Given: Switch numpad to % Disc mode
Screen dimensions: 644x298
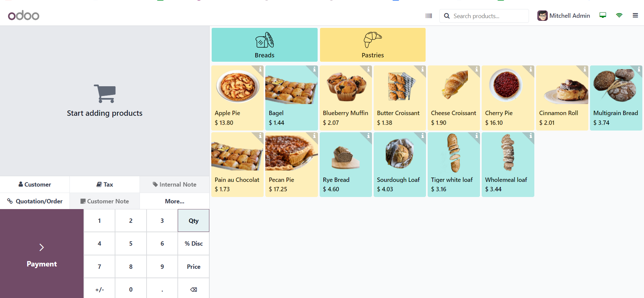Looking at the screenshot, I should coord(194,244).
